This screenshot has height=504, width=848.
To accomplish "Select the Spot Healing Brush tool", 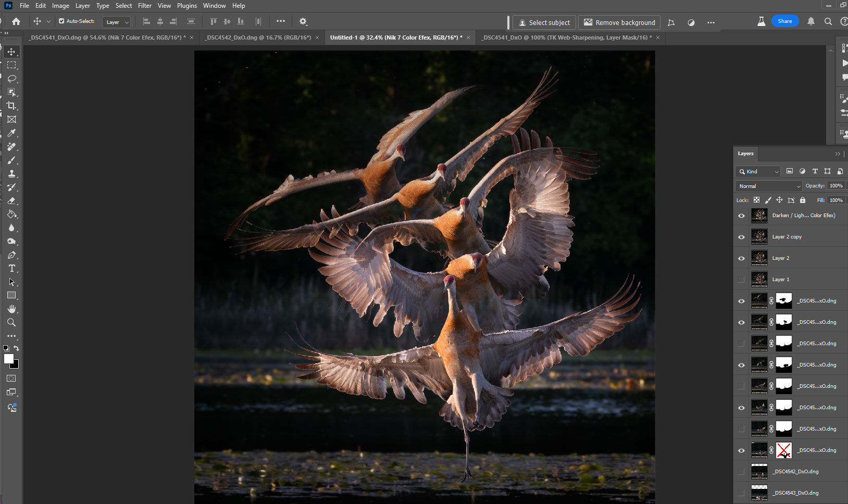I will pos(11,147).
